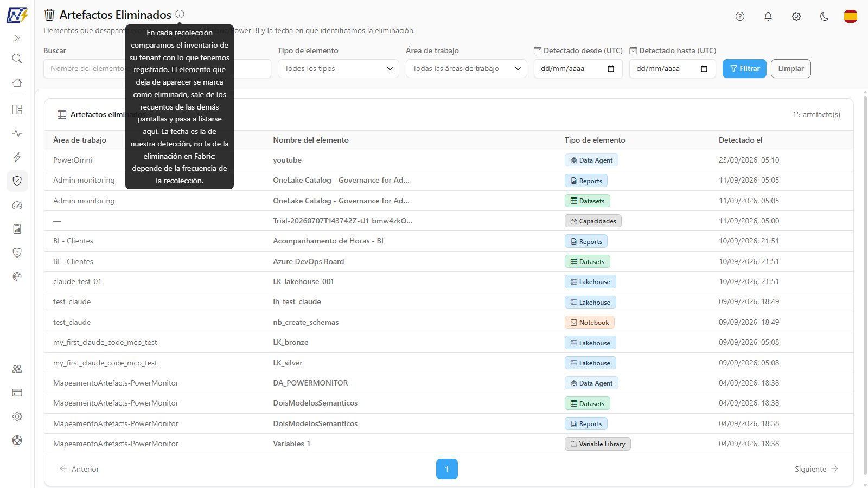Click the Nombre del elemento column header
This screenshot has height=488, width=868.
pyautogui.click(x=311, y=140)
